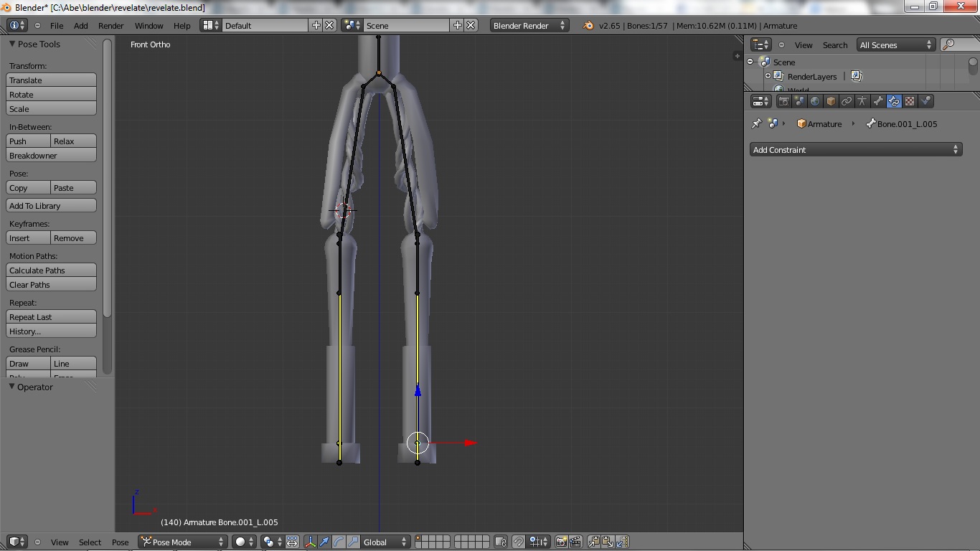Click the outliner search field
The height and width of the screenshot is (551, 980).
point(959,44)
